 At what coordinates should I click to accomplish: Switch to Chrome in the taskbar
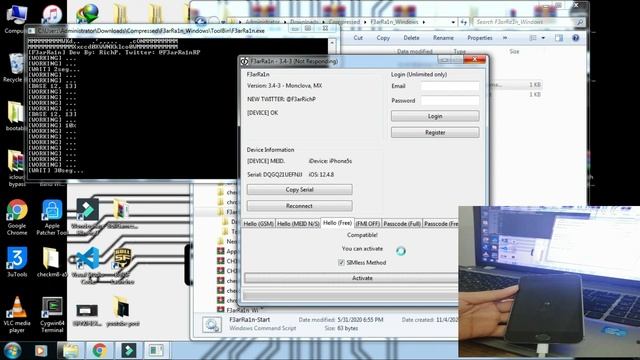pos(99,351)
